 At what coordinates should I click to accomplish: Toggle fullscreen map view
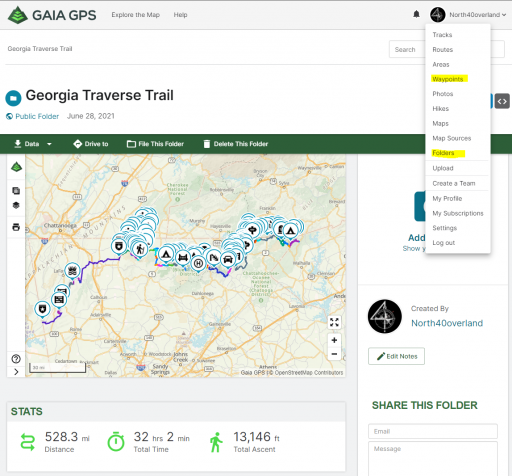tap(334, 322)
